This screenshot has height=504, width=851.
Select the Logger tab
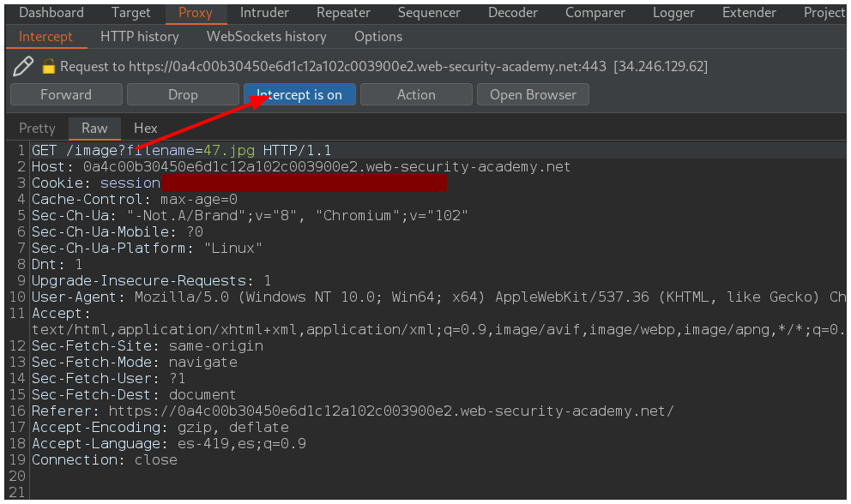[673, 12]
